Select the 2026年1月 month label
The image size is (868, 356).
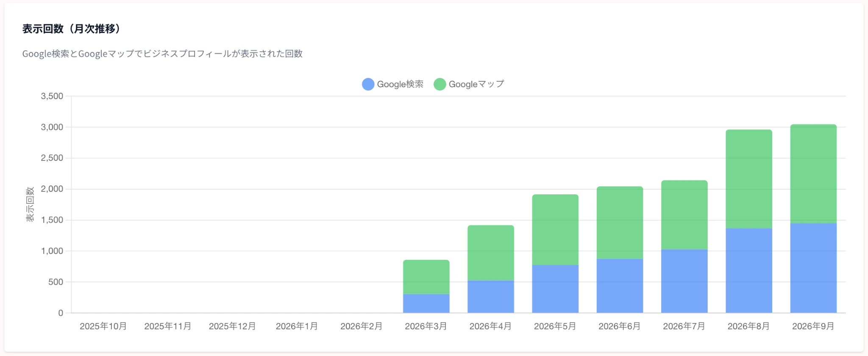297,326
